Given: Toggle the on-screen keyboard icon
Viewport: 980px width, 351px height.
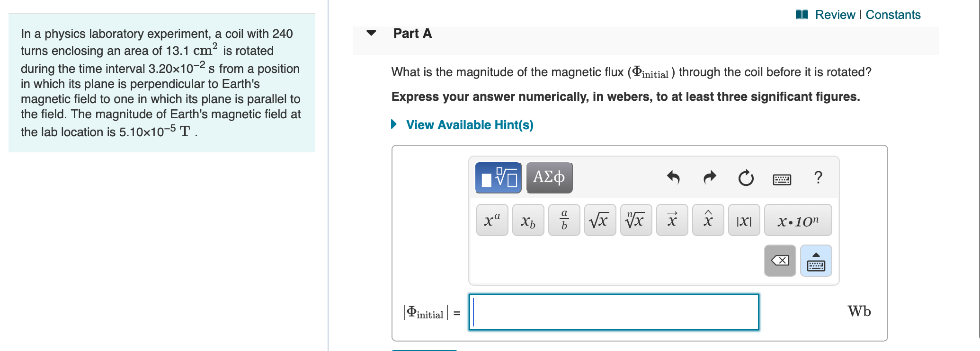Looking at the screenshot, I should pos(781,179).
